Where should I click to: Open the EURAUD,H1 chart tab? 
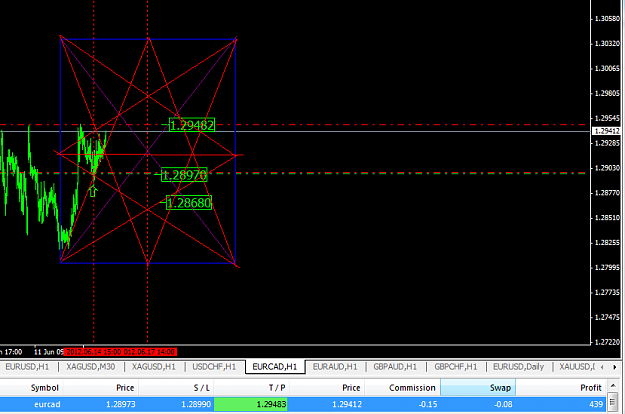(335, 367)
